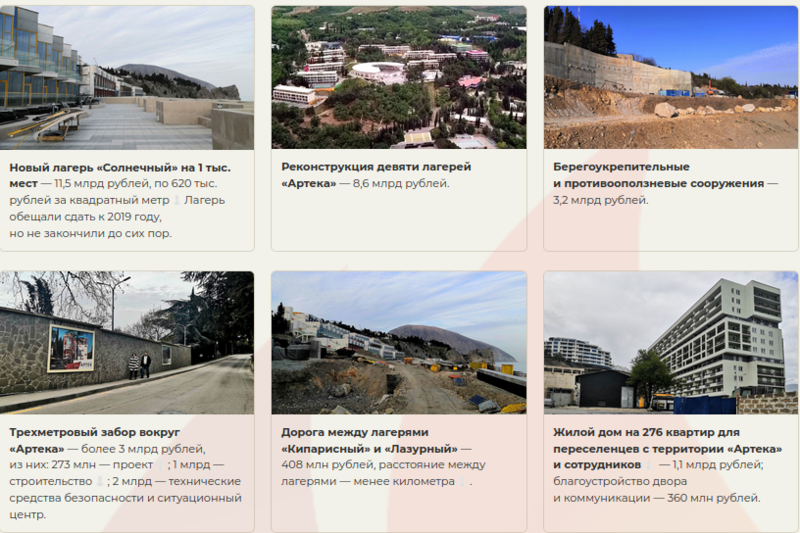This screenshot has height=533, width=800.
Task: Click the text «более 3 млрд рублей»
Action: pos(143,449)
